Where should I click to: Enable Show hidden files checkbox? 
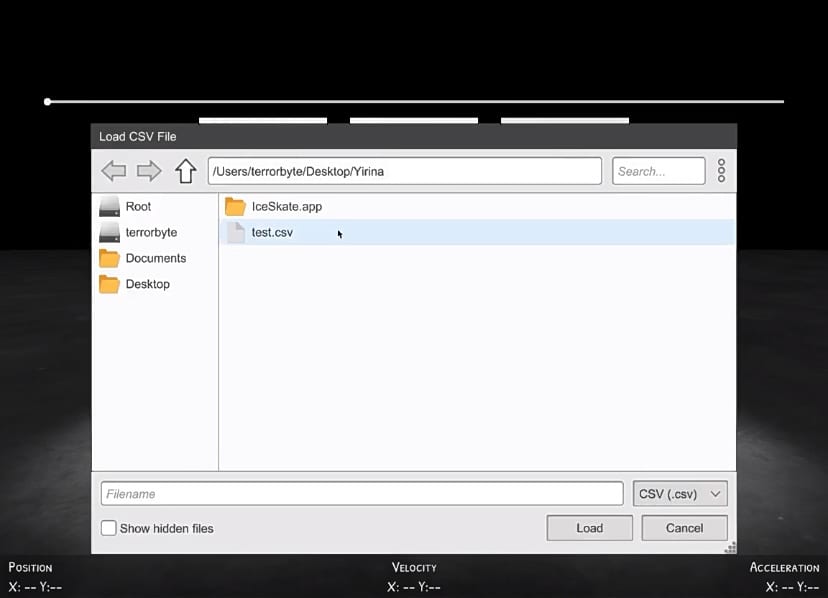tap(108, 528)
